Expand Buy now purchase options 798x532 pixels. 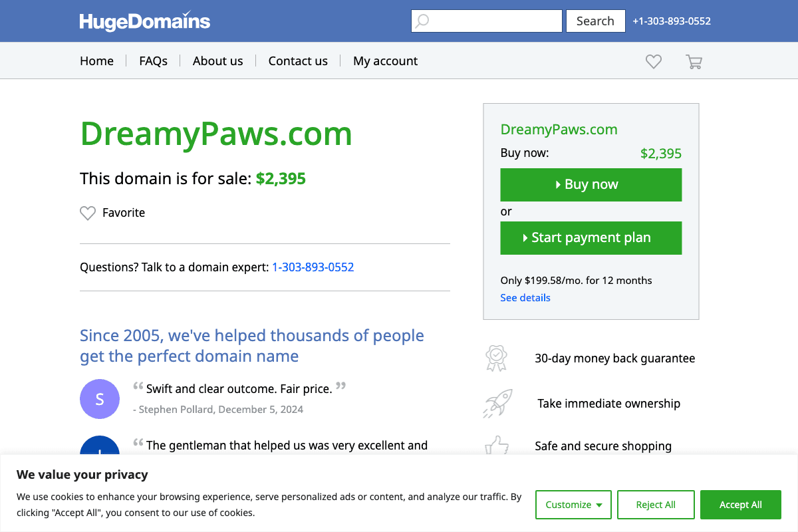click(x=591, y=184)
